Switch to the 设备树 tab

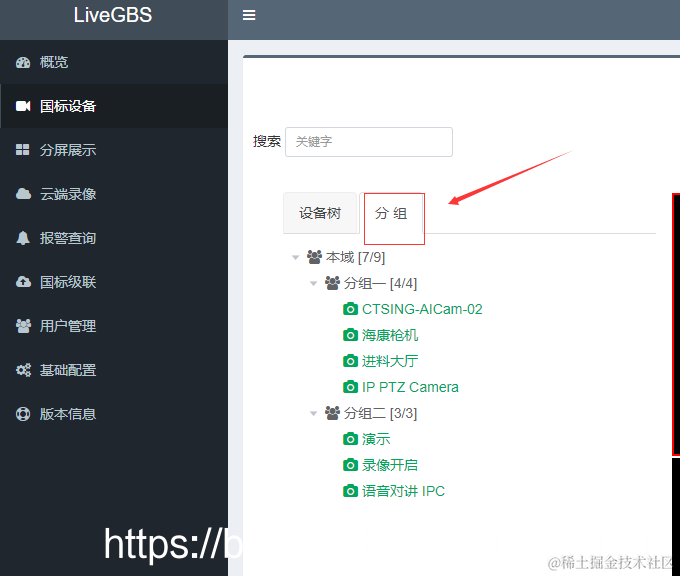(320, 213)
